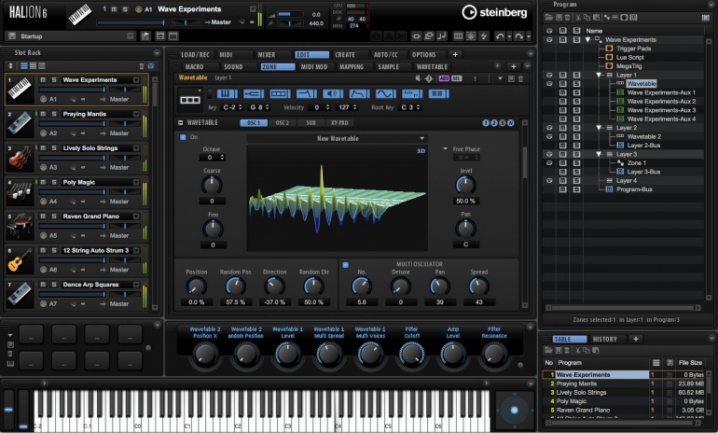Click the Raven Grand Piano slot thumbnail
This screenshot has height=433, width=718.
(x=20, y=226)
